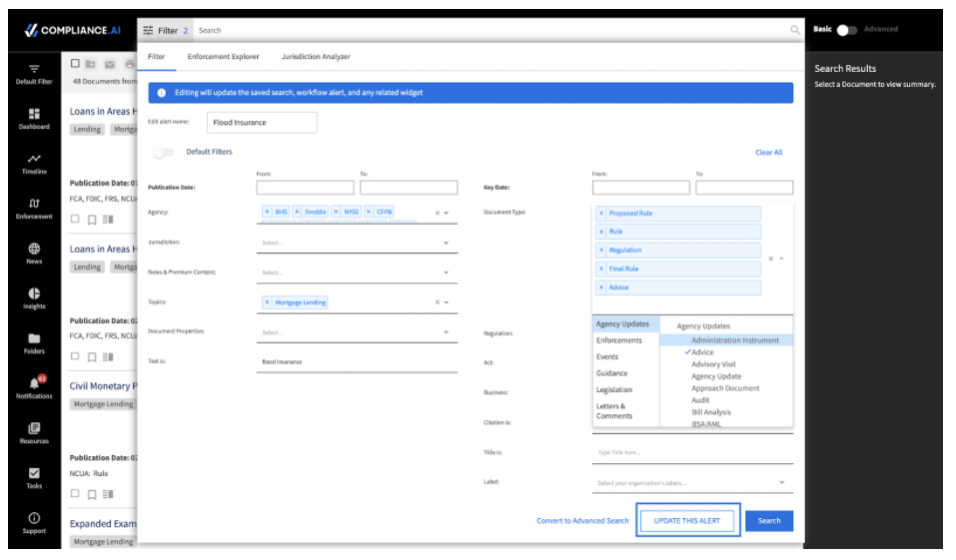Click the search magnifier icon
This screenshot has height=560, width=956.
tap(795, 30)
